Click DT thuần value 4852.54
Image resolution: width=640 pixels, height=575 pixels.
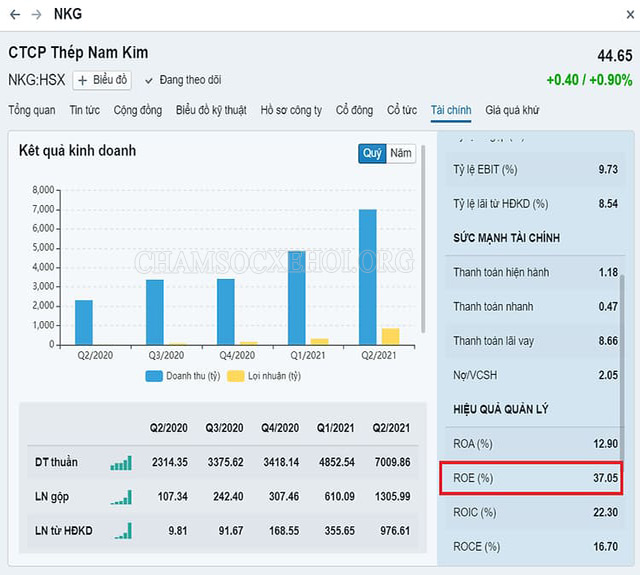[x=337, y=462]
